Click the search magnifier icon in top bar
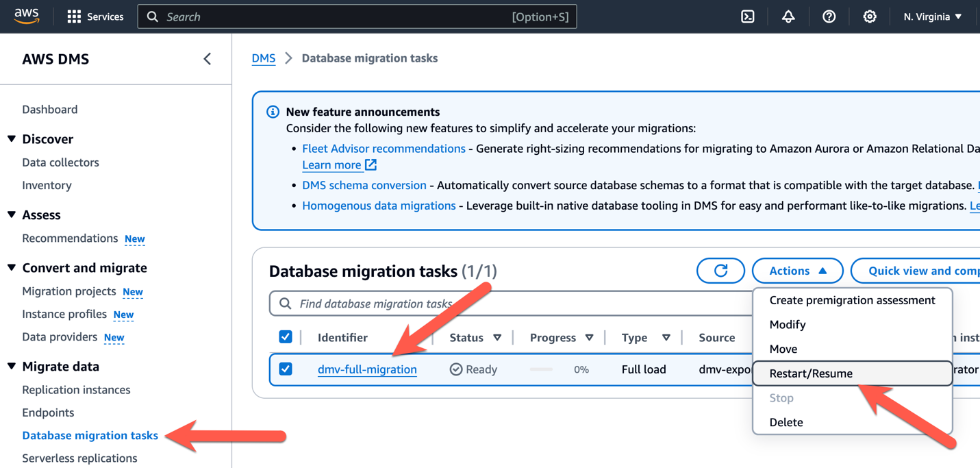Viewport: 980px width, 468px height. (153, 16)
